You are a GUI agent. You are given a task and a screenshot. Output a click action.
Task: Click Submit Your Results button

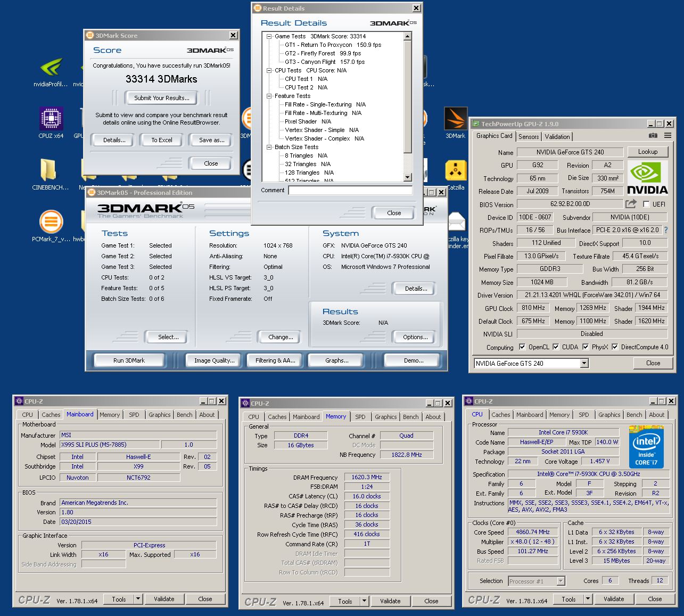pos(161,98)
